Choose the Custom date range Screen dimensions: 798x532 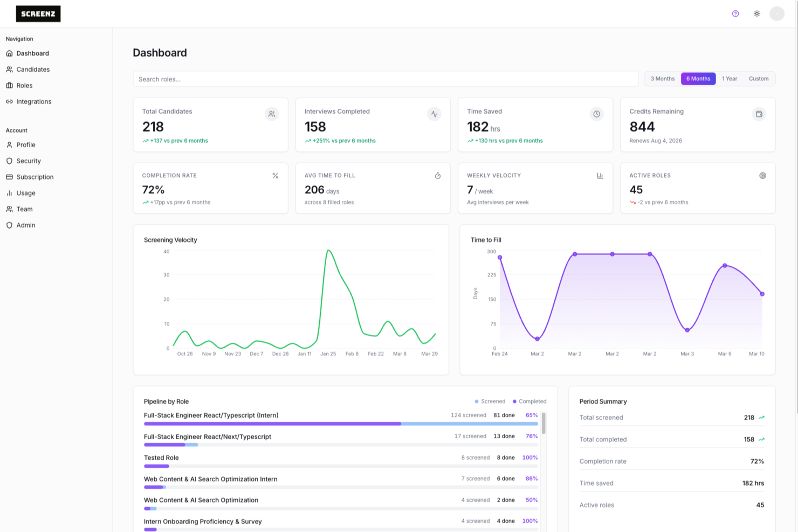coord(759,79)
